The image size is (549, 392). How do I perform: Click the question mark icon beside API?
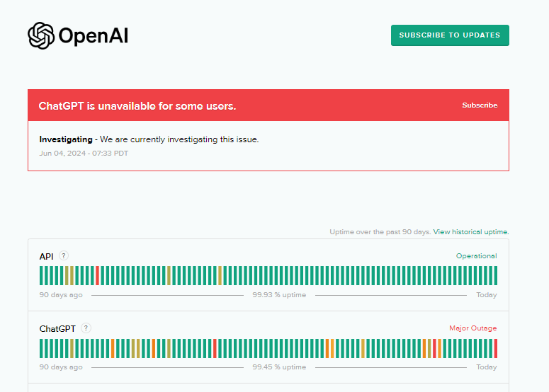(x=63, y=255)
